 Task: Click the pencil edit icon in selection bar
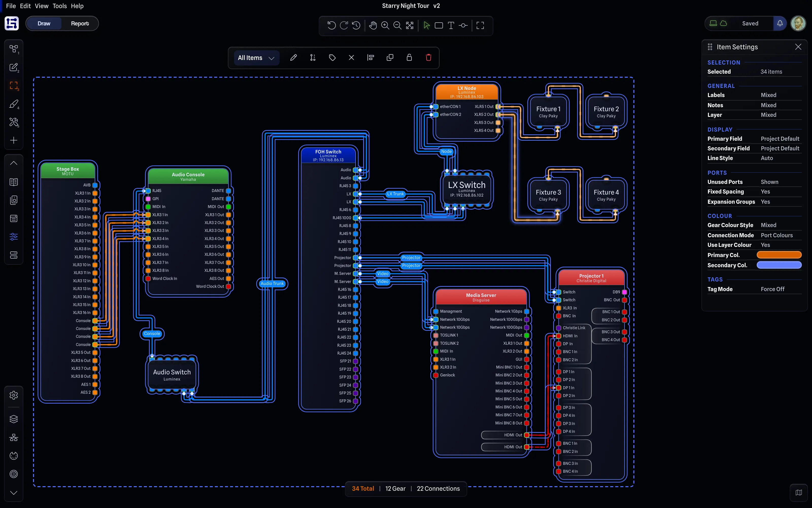pos(293,58)
